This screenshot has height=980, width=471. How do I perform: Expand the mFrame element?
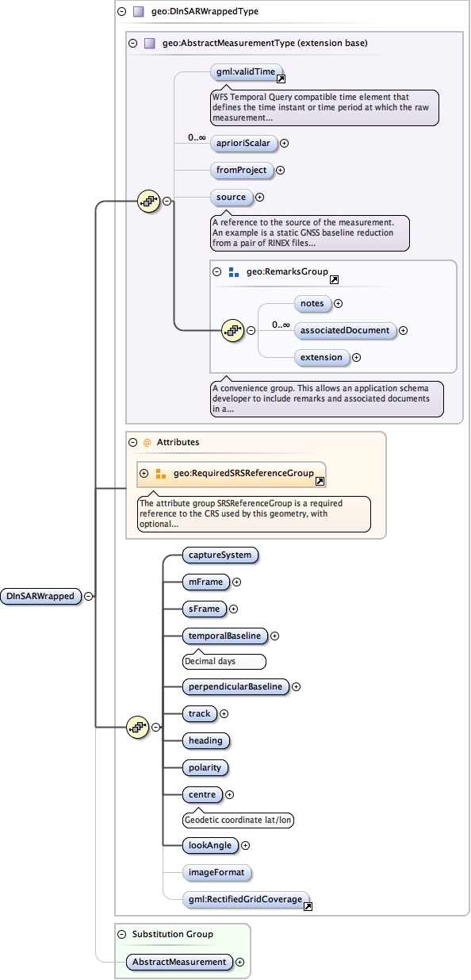coord(236,582)
